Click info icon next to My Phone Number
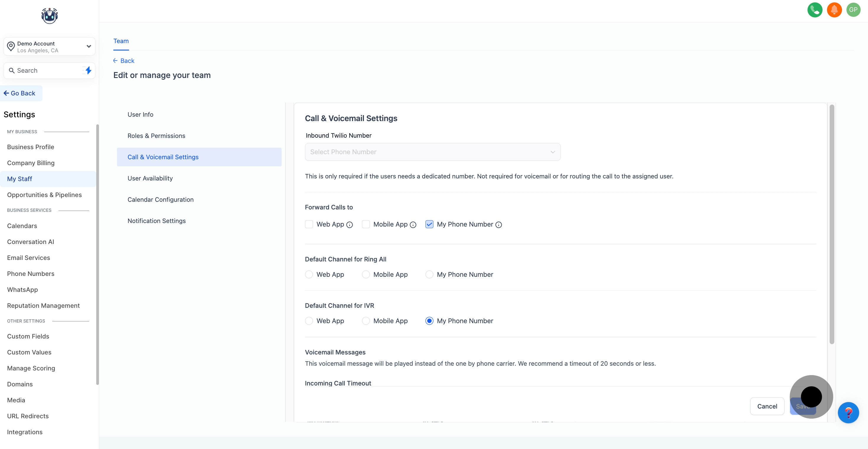This screenshot has height=449, width=868. (499, 225)
